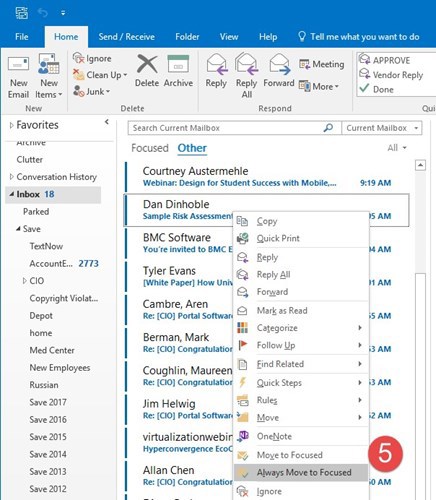Viewport: 436px width, 500px height.
Task: Click the Undo arrow in title bar
Action: [x=43, y=13]
